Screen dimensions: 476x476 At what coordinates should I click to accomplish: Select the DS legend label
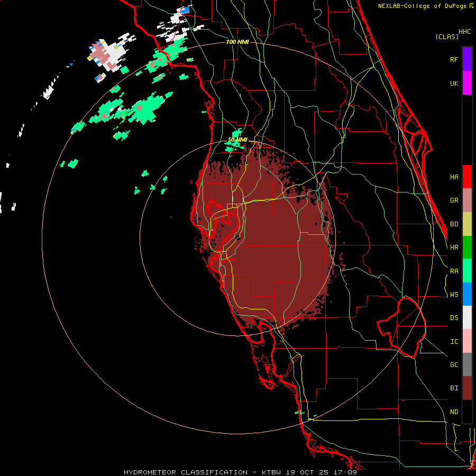coord(454,317)
